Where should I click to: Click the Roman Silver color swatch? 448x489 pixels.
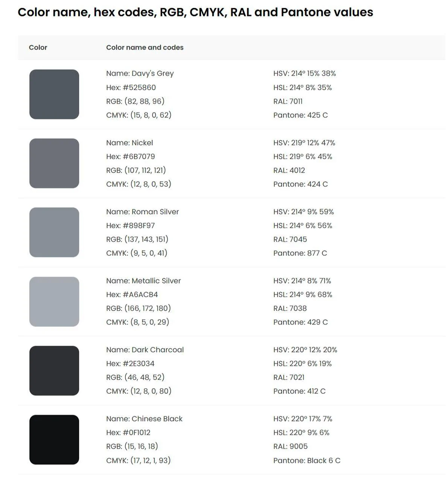point(54,232)
